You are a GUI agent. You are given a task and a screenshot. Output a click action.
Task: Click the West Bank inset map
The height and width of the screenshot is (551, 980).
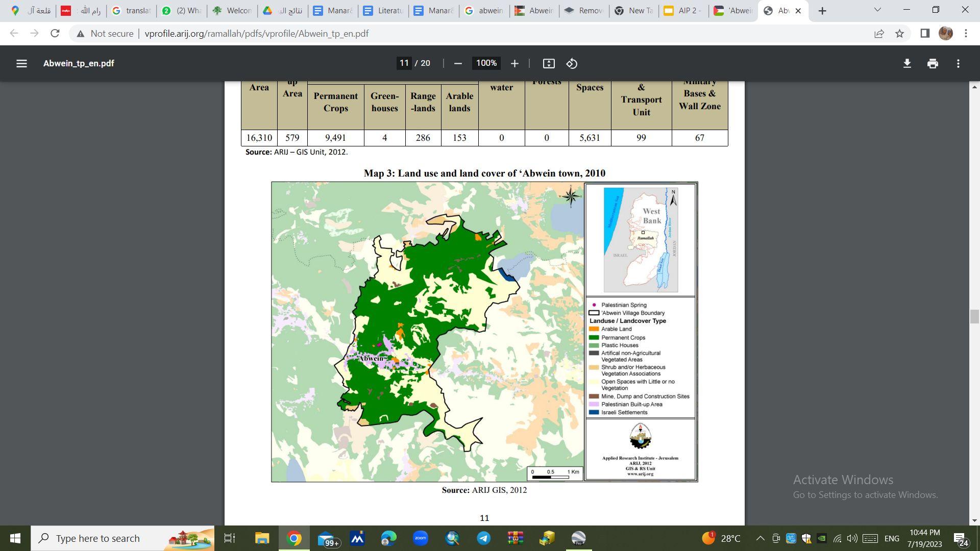(641, 240)
